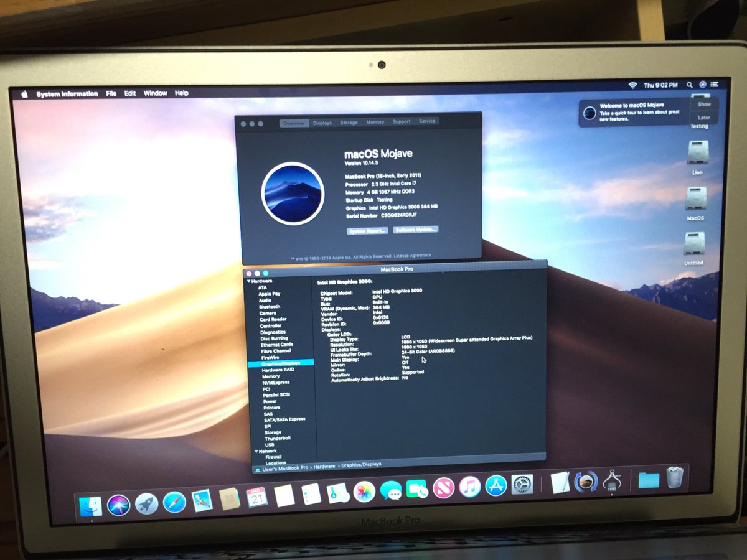Select FireWire in the sidebar list
This screenshot has width=747, height=560.
(x=270, y=358)
